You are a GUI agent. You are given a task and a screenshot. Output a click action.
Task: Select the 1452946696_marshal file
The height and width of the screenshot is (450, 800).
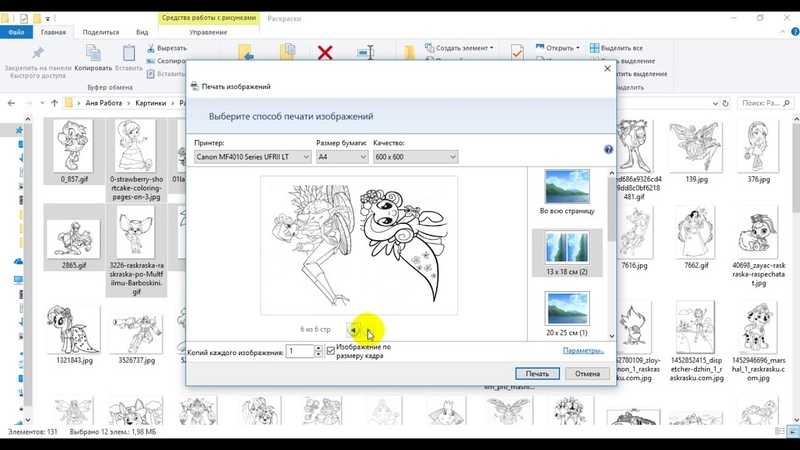(758, 341)
